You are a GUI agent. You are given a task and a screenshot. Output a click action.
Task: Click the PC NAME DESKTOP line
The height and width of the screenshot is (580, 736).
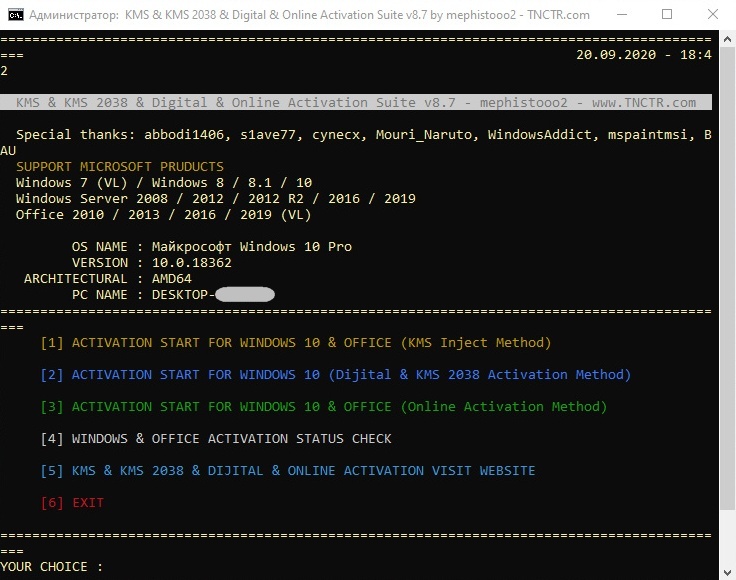coord(173,295)
